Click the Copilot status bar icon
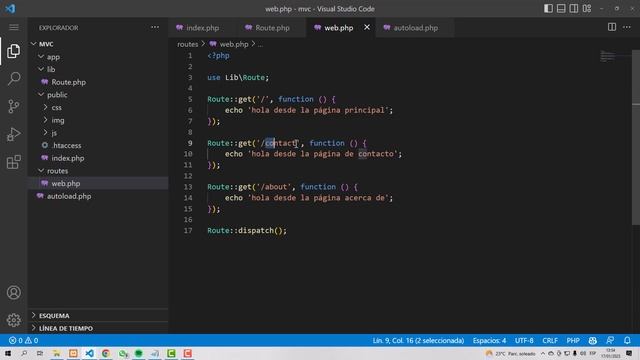 (593, 340)
